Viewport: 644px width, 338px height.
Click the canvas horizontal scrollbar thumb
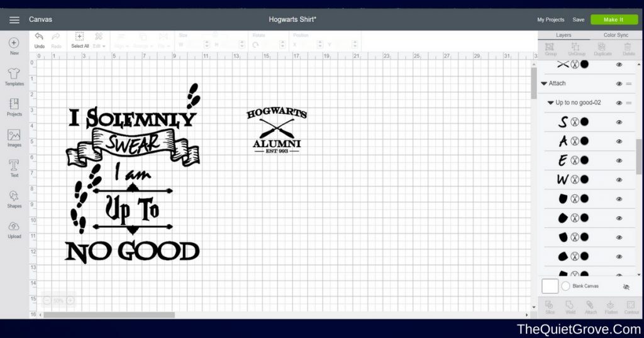109,315
